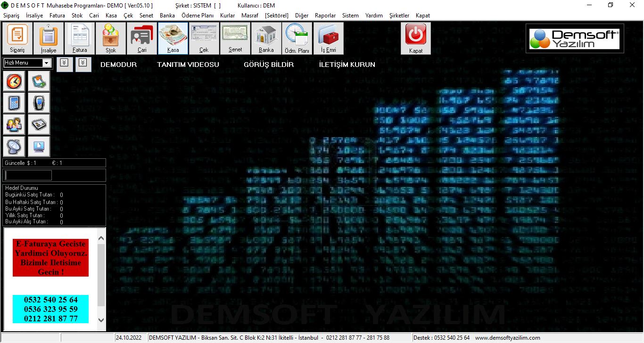Open the Sipariş menu in the menu bar
The height and width of the screenshot is (343, 644).
tap(11, 16)
